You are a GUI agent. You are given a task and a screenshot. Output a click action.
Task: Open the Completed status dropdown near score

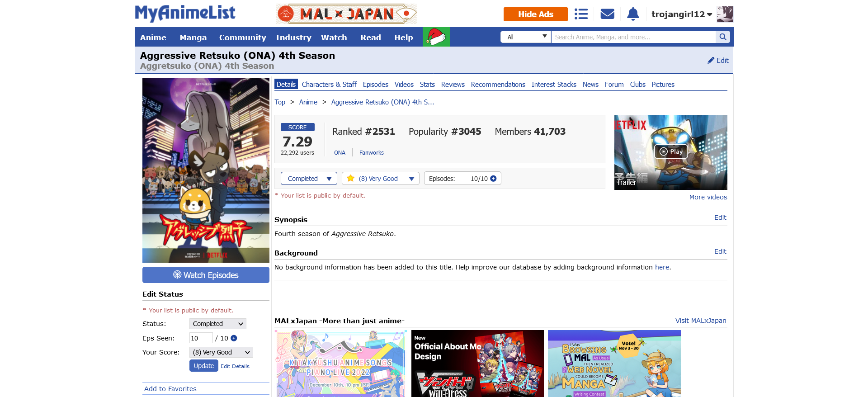[x=309, y=179]
